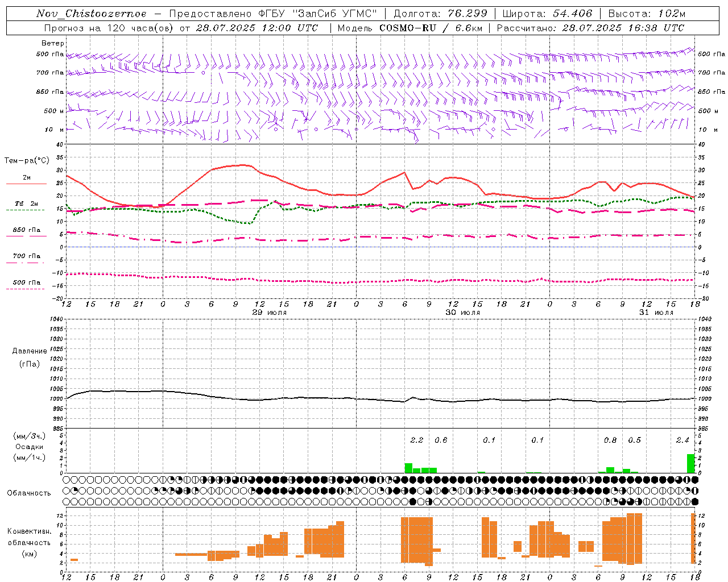Click the 850 гПа temperature legend label

click(x=26, y=230)
